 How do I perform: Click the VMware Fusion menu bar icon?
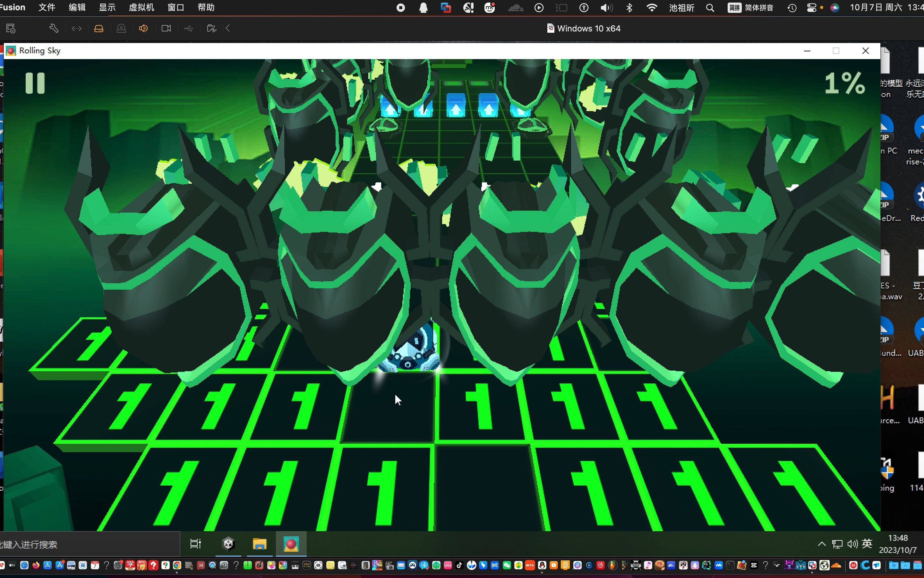click(x=446, y=8)
